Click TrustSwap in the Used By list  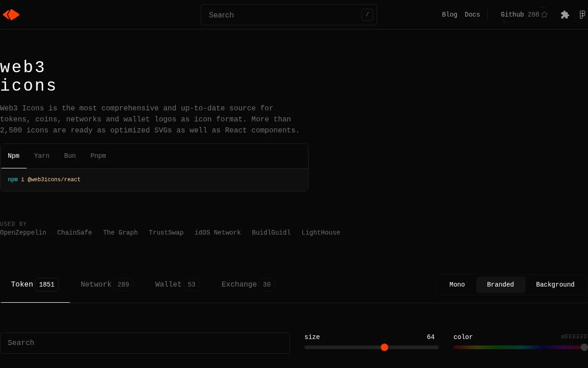coord(166,233)
